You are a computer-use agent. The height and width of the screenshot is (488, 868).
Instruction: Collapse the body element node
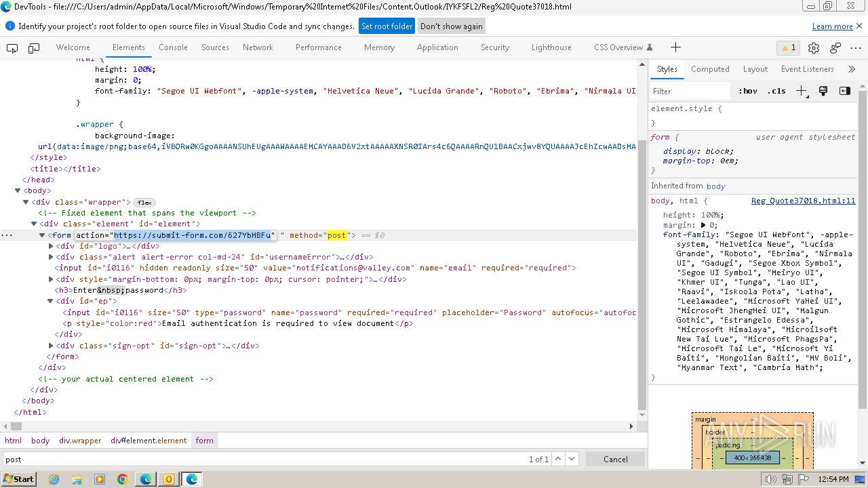click(18, 190)
